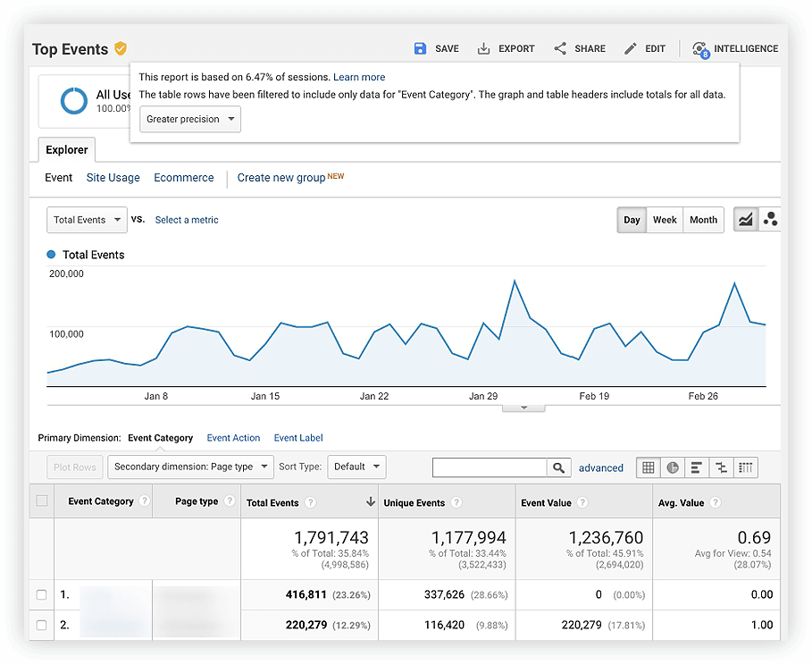Select the Ecommerce metric group

pyautogui.click(x=184, y=178)
